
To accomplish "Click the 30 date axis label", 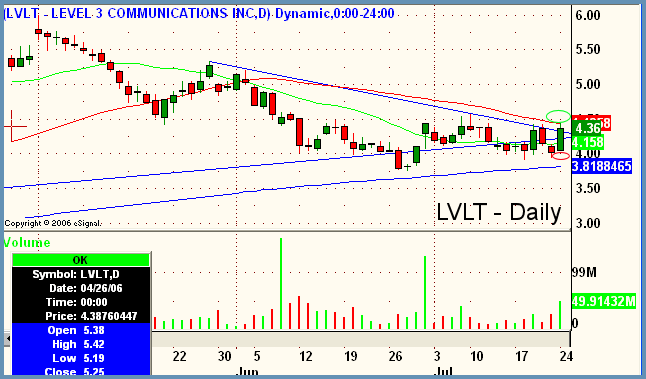I will coord(225,356).
